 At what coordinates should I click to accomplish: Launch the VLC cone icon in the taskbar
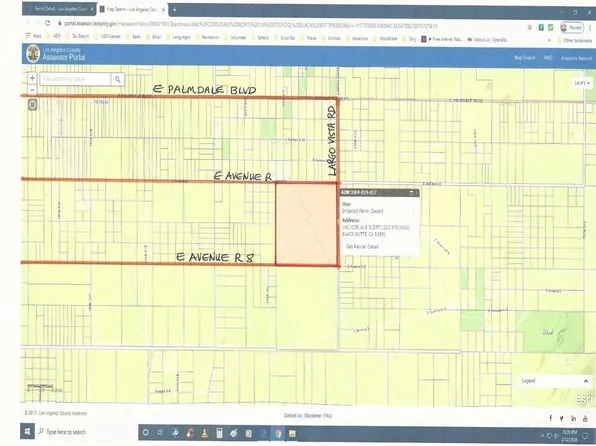click(204, 433)
